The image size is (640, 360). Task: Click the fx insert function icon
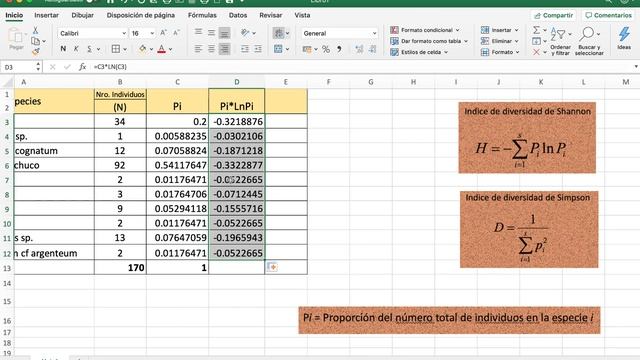(82, 67)
